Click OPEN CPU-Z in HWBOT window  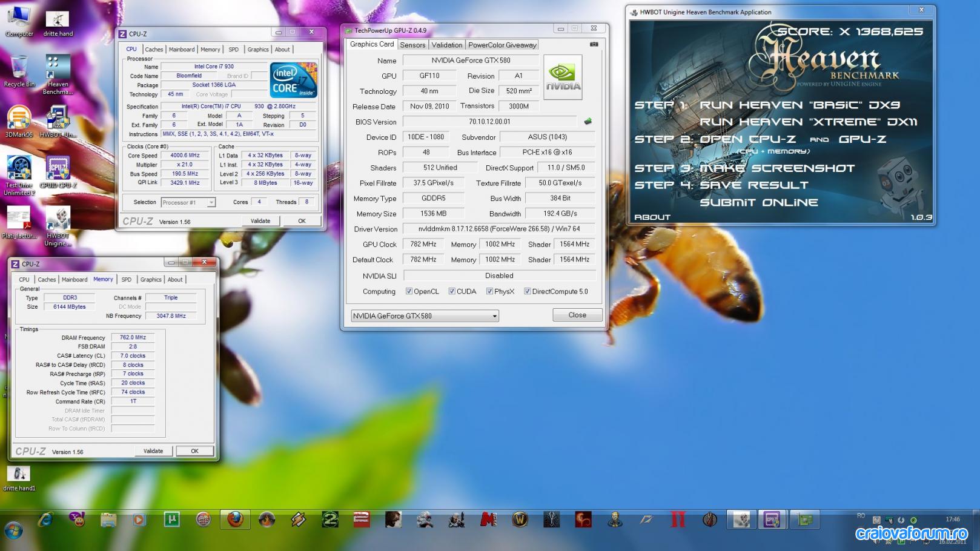point(748,139)
